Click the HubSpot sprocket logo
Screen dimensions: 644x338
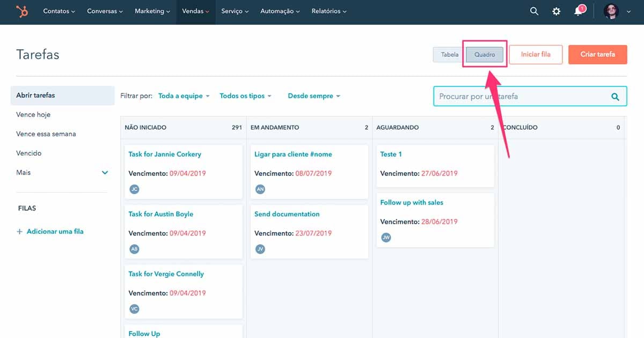(22, 11)
